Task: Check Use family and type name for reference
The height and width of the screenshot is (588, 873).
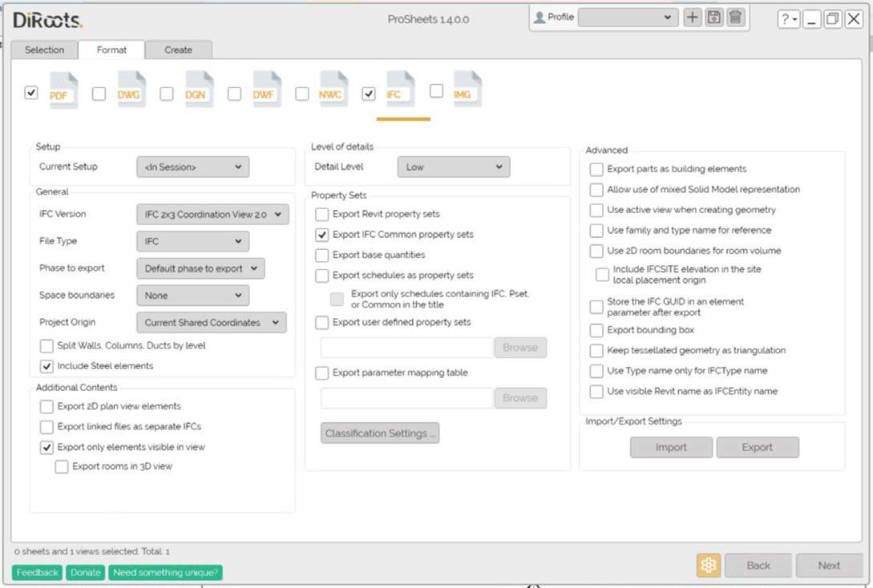Action: tap(596, 230)
